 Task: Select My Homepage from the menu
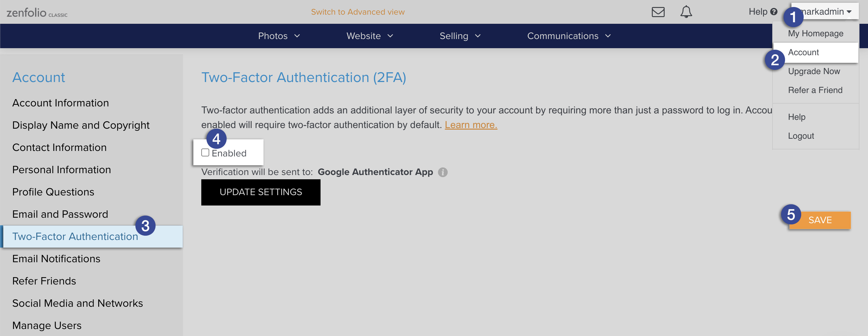point(816,33)
